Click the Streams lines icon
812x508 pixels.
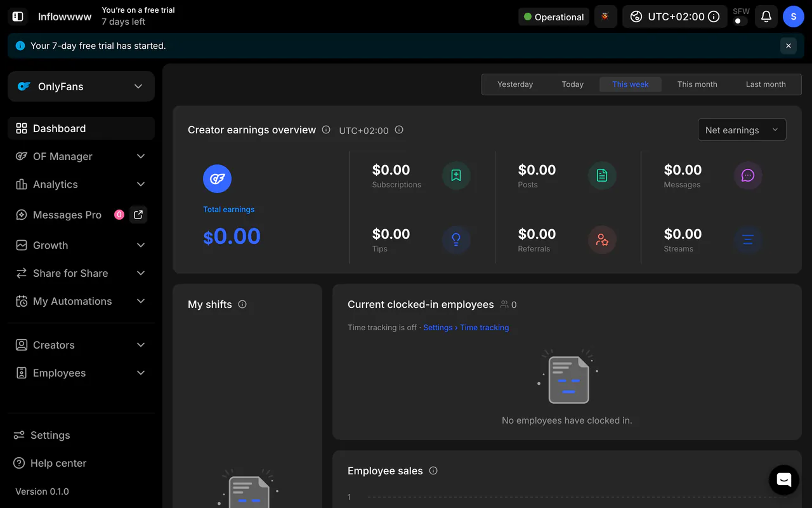(x=748, y=240)
